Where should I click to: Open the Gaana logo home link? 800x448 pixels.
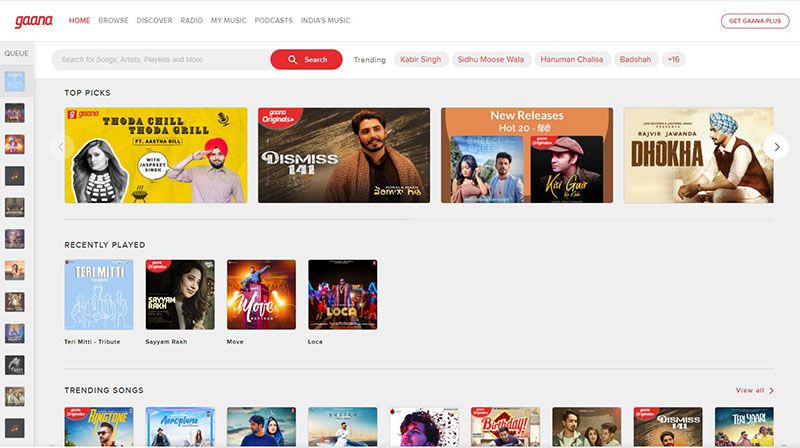tap(34, 21)
